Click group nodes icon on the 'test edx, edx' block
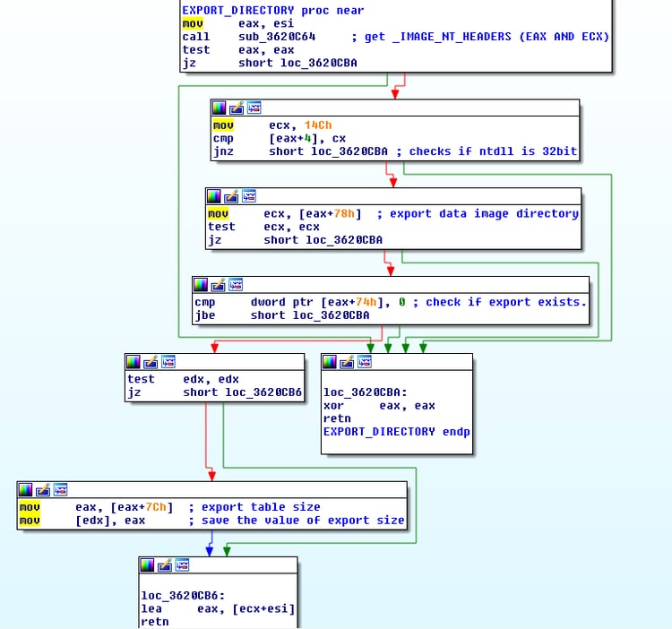This screenshot has width=672, height=629. coord(168,361)
